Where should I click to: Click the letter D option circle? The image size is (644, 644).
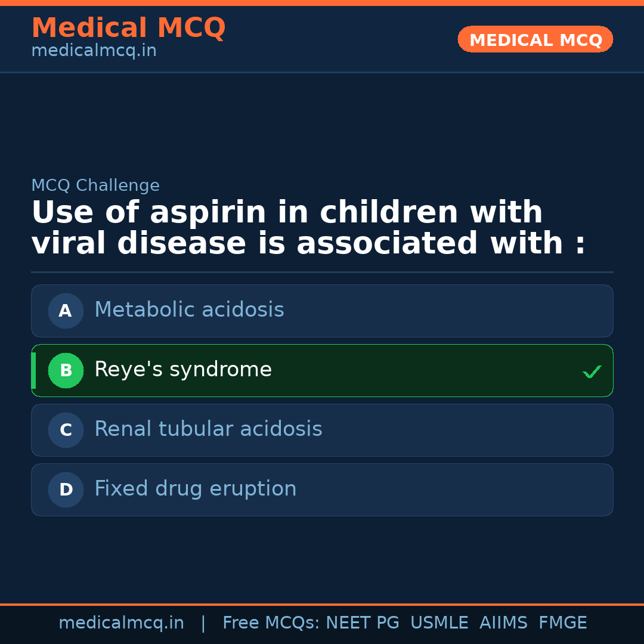pos(66,490)
